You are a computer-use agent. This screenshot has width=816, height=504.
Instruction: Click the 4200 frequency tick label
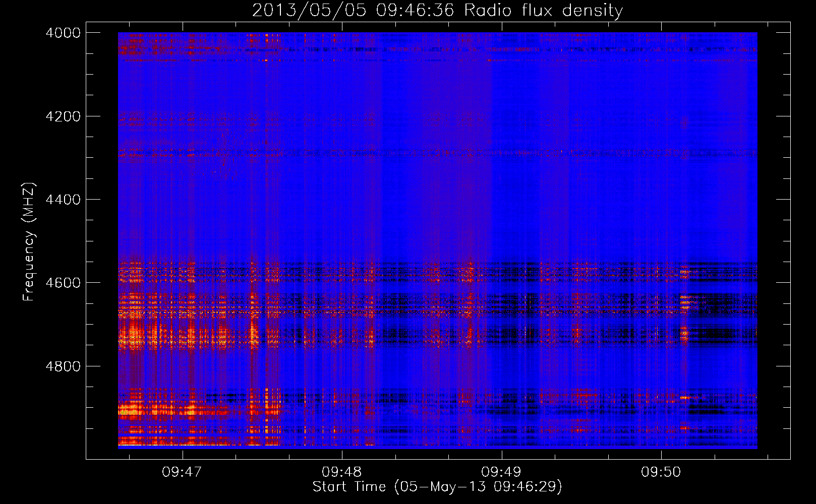(x=63, y=116)
